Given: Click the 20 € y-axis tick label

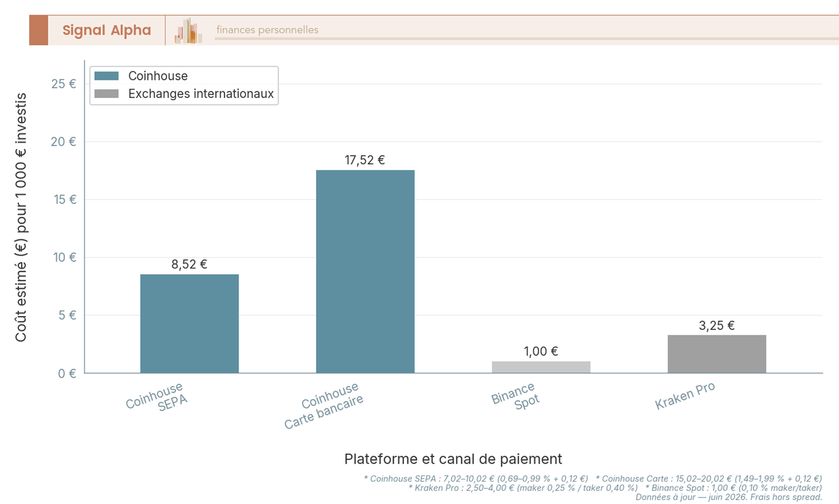Looking at the screenshot, I should coord(64,142).
